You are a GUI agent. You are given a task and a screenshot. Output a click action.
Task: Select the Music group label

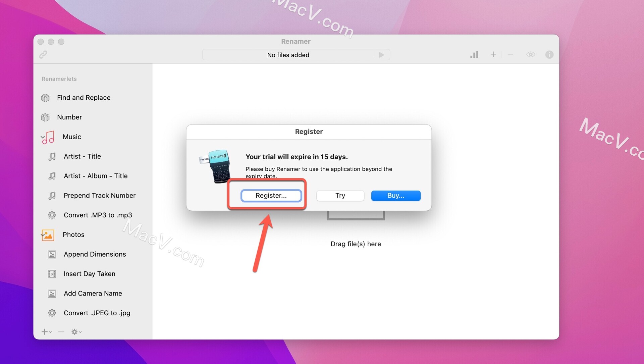pyautogui.click(x=72, y=137)
